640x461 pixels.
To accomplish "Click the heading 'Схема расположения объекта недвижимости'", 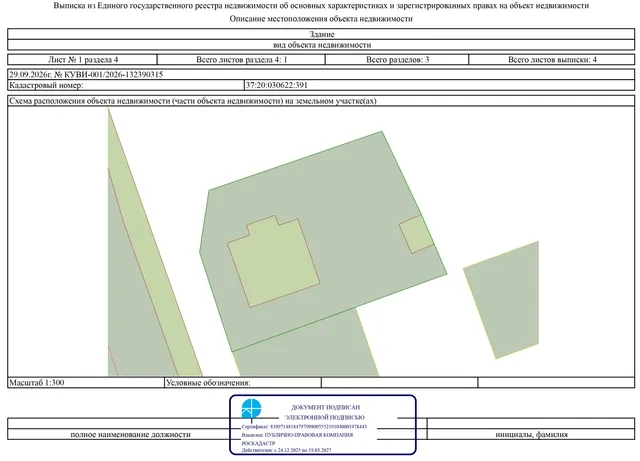I will pyautogui.click(x=193, y=101).
